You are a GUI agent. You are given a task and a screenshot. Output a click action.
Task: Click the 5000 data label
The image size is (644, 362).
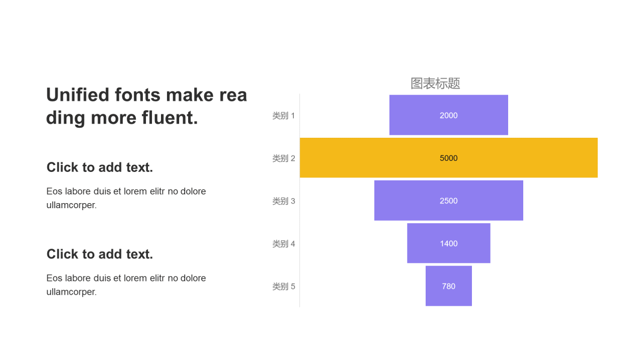point(449,158)
